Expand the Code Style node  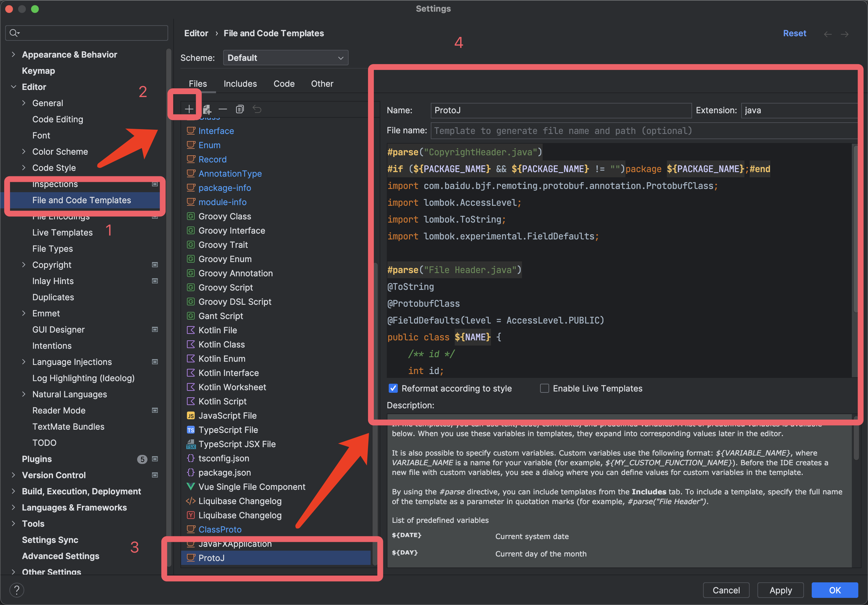point(24,168)
